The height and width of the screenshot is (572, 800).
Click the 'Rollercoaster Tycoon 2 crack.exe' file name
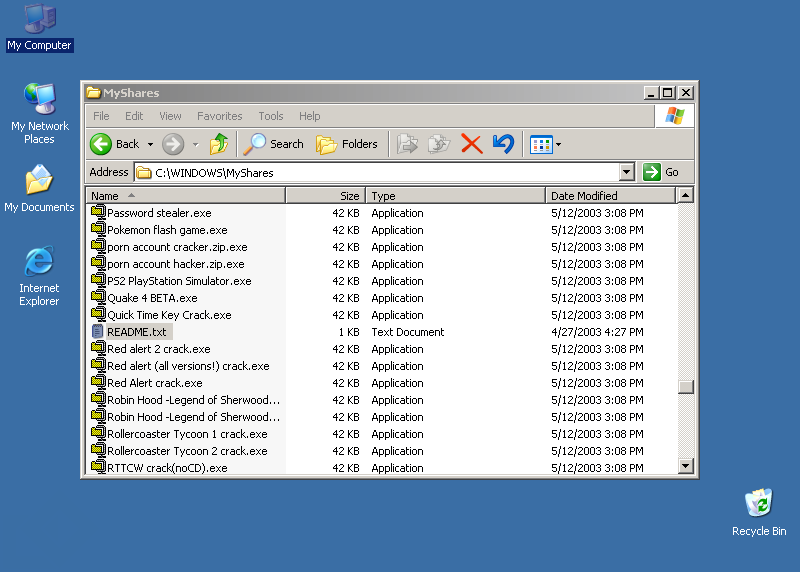point(187,451)
